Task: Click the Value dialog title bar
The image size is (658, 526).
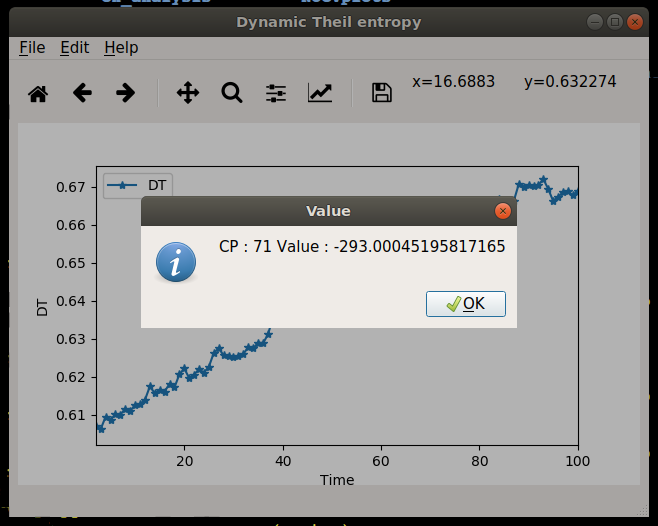Action: point(329,211)
